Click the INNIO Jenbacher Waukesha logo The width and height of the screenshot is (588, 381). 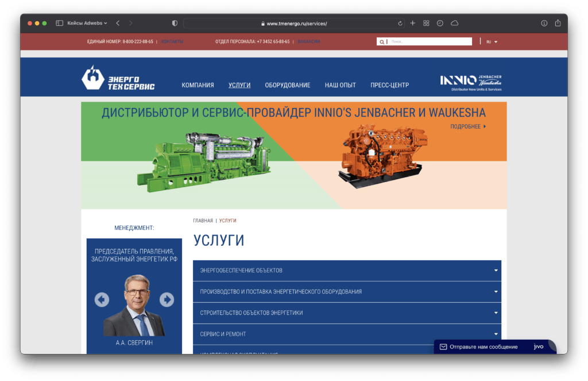(x=471, y=83)
